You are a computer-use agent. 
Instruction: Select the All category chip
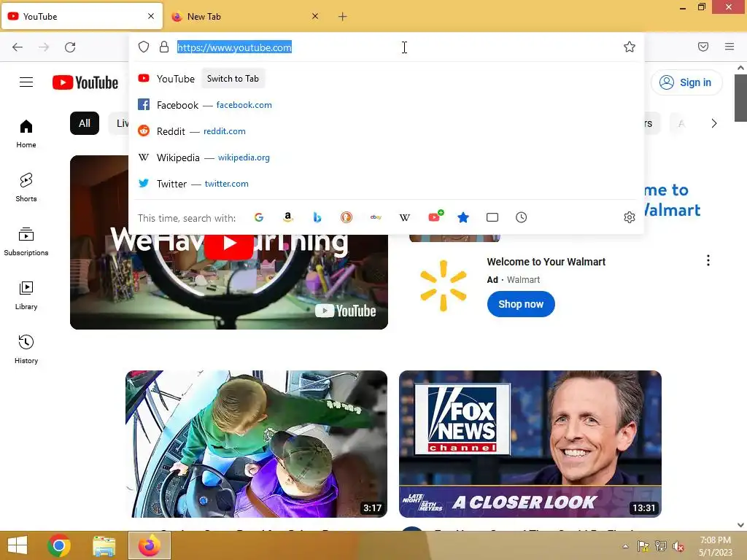[x=85, y=123]
